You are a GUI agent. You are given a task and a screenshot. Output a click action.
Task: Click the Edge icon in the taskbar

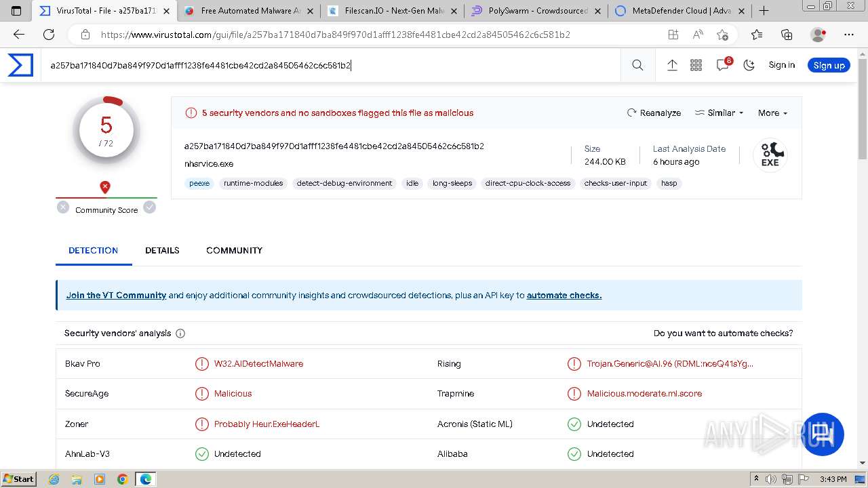point(146,479)
